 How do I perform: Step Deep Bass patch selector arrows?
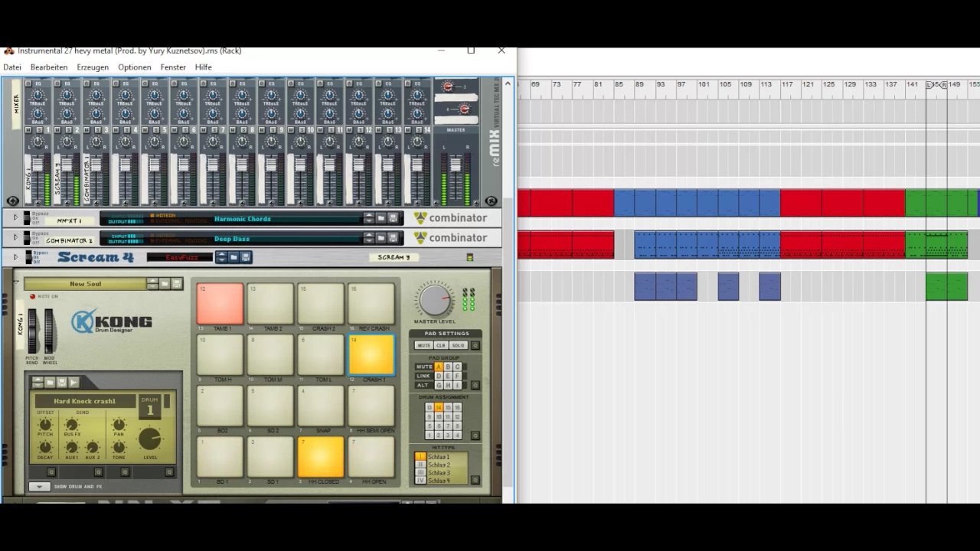click(368, 237)
